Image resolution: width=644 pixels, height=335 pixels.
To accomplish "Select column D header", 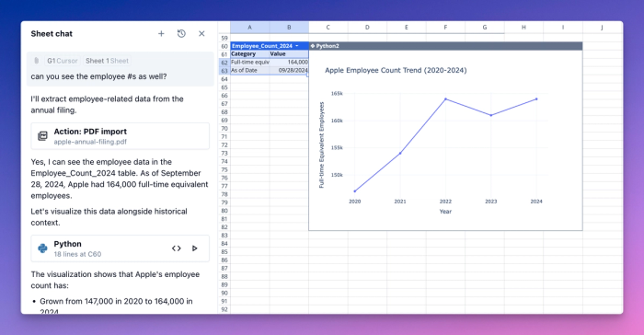I will [367, 27].
